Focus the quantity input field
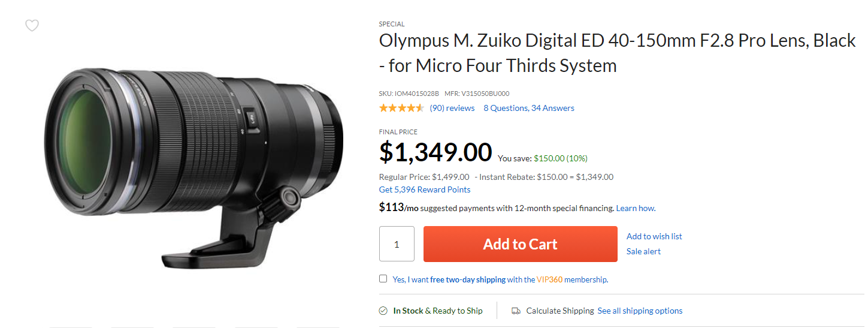Viewport: 868px width, 328px height. (397, 244)
